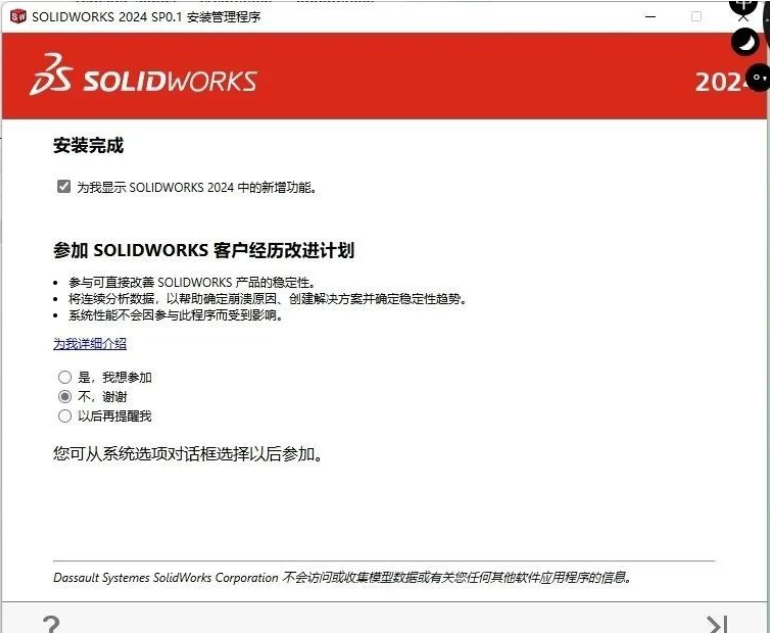Uncheck show new features in SOLIDWORKS 2024
The width and height of the screenshot is (770, 633).
click(x=64, y=187)
